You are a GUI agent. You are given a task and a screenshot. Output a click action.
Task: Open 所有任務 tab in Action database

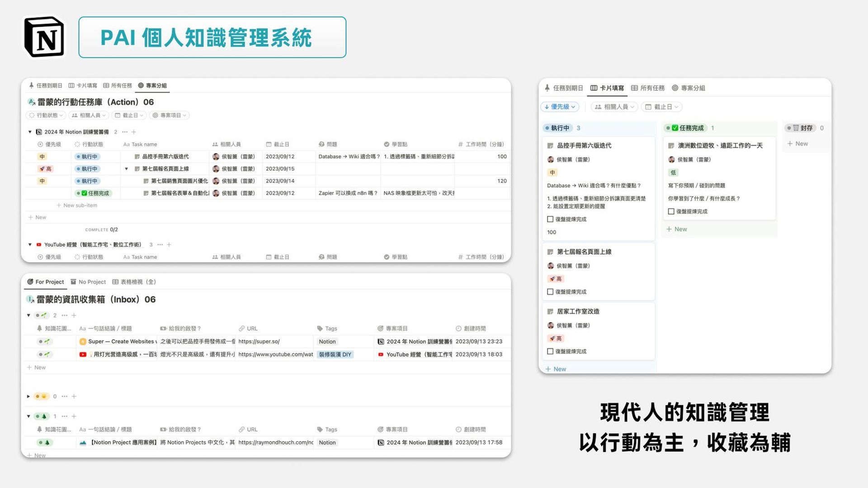tap(118, 85)
